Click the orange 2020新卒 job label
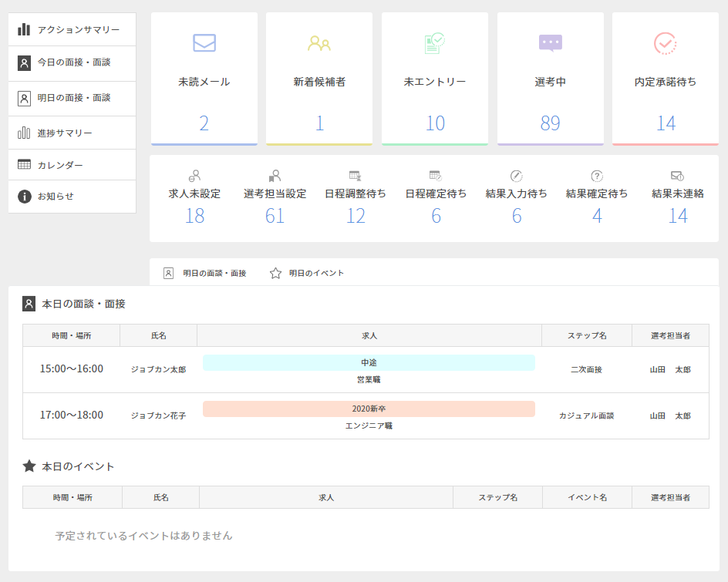This screenshot has width=728, height=582. click(369, 409)
